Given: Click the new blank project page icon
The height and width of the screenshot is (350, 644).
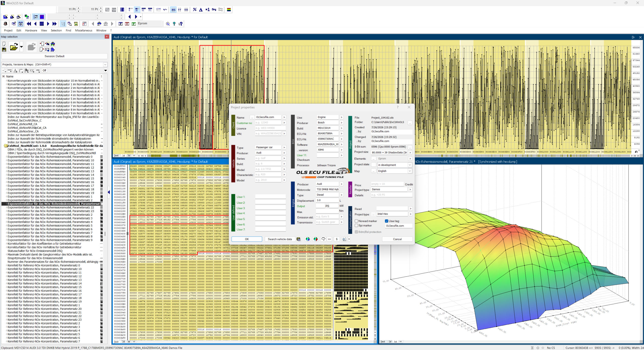Looking at the screenshot, I should (4, 44).
